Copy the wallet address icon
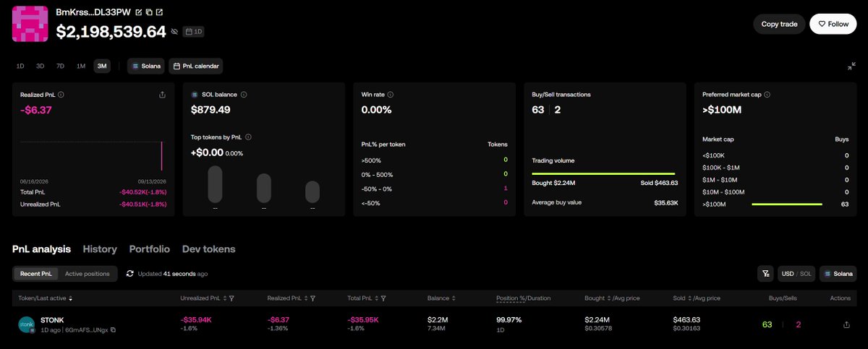 click(x=149, y=12)
